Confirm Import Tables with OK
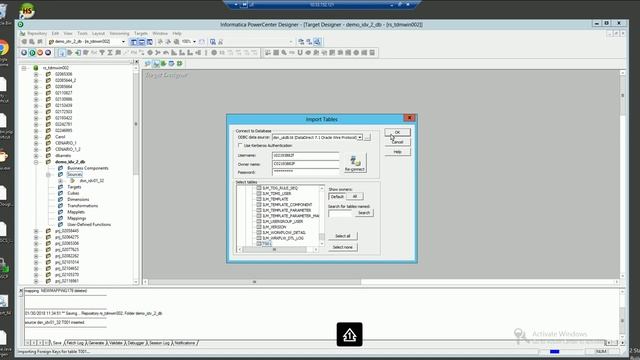The width and height of the screenshot is (640, 360). (398, 132)
